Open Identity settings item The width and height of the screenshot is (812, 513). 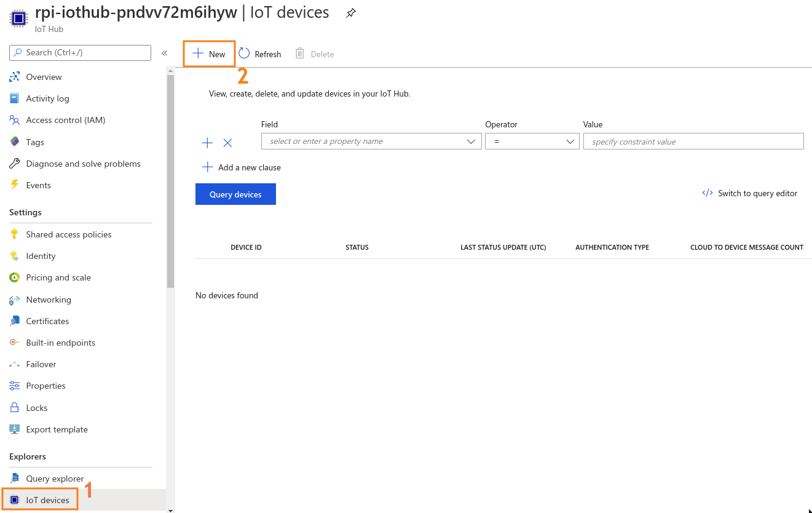(x=41, y=256)
